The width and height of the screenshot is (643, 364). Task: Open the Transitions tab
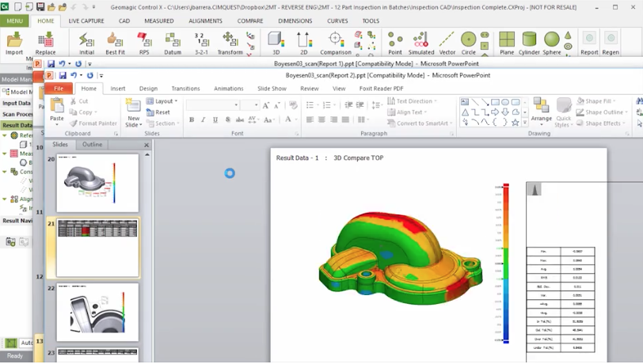pyautogui.click(x=186, y=89)
